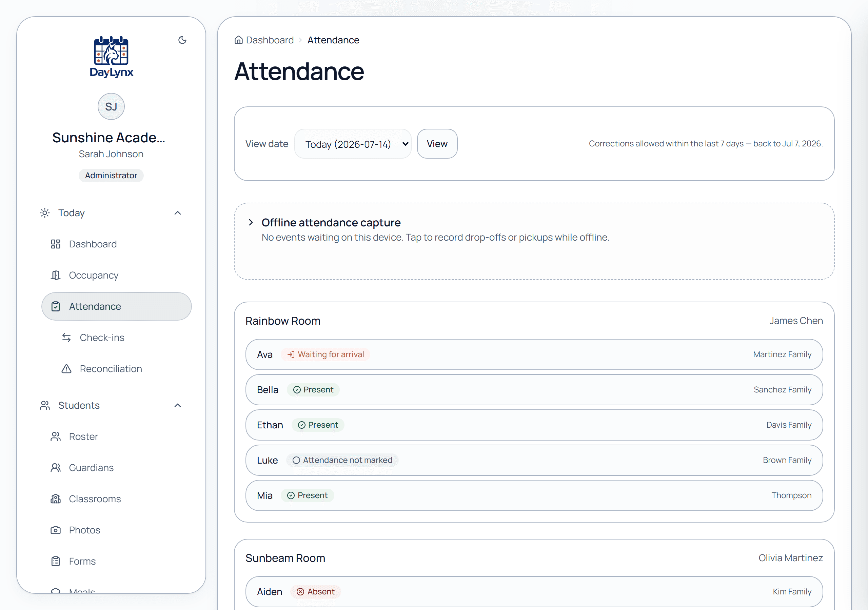Open Forms in the sidebar

(116, 561)
